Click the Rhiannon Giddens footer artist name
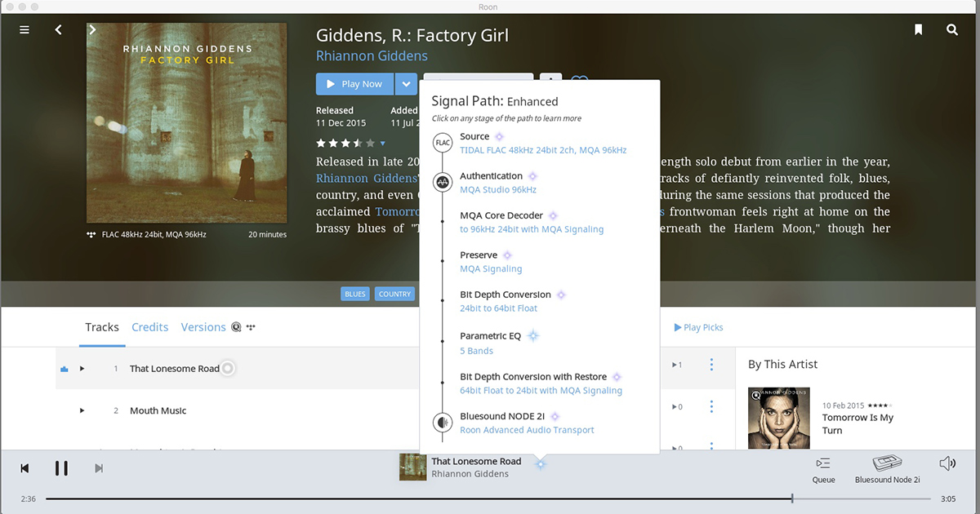Image resolution: width=980 pixels, height=514 pixels. [470, 473]
